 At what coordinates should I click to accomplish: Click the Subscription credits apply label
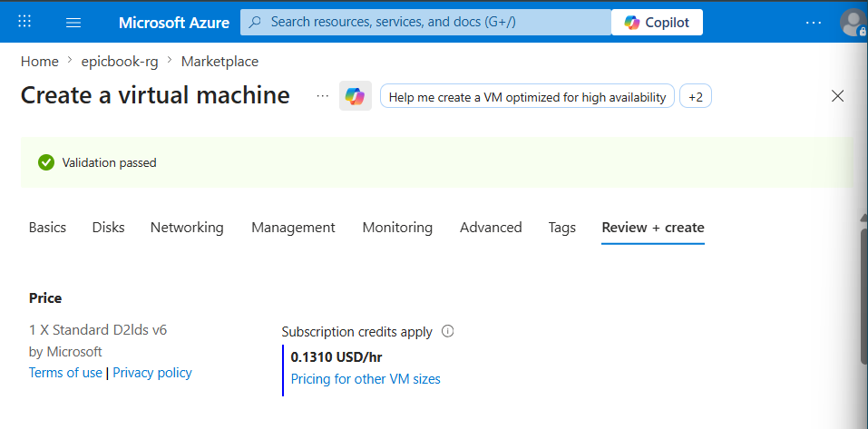(357, 332)
